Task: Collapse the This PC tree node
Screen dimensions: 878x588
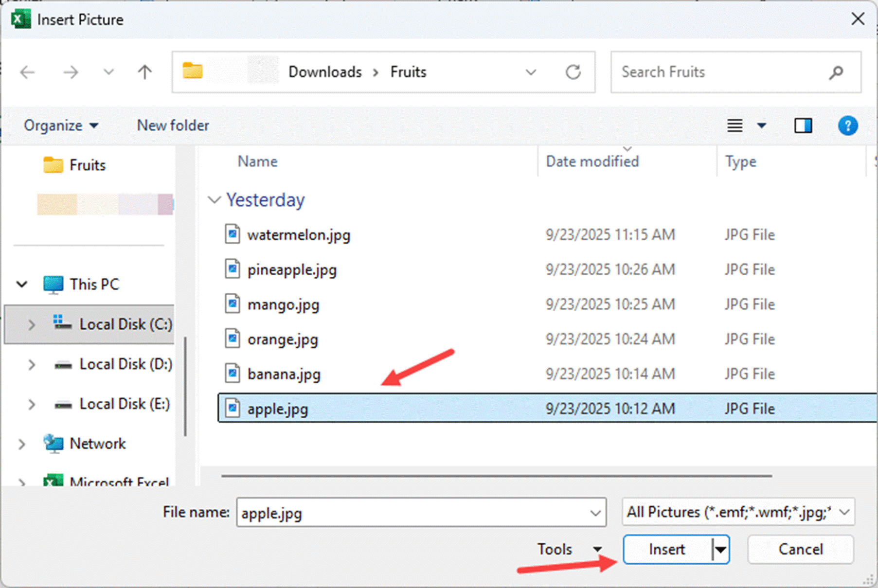Action: point(22,284)
